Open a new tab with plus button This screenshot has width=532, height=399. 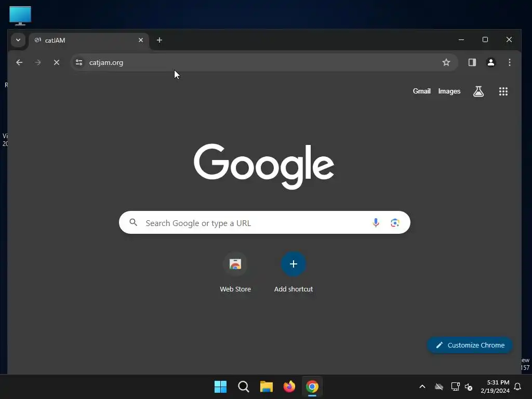[159, 40]
